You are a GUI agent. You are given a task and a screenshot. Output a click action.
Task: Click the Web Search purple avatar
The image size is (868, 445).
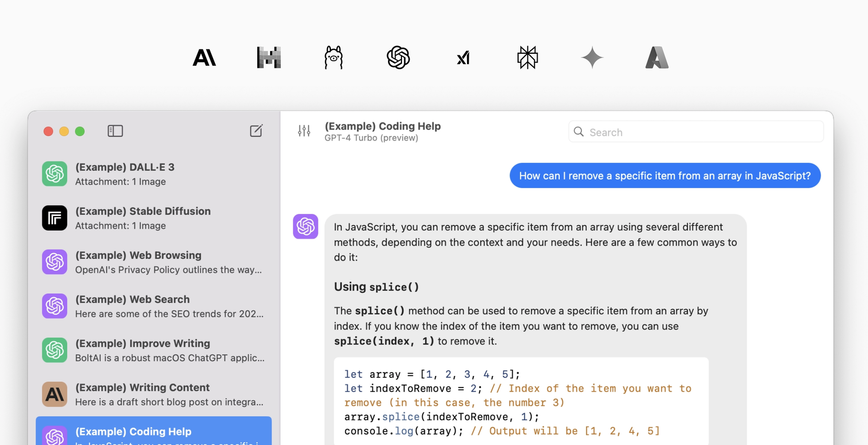(55, 306)
